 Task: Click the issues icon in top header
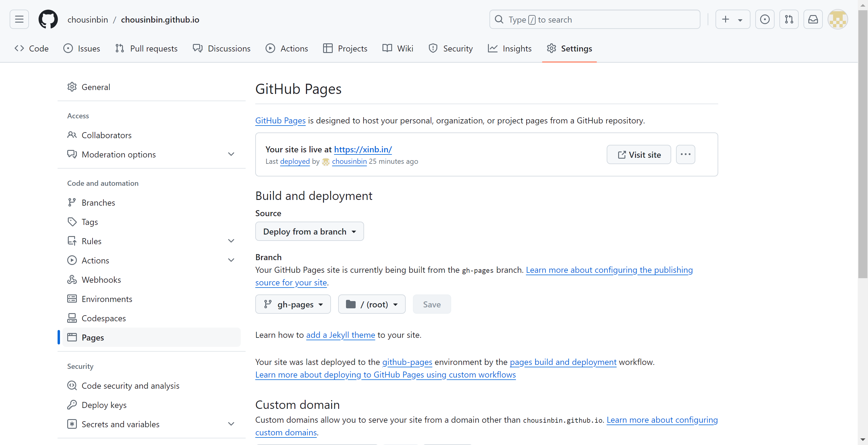pyautogui.click(x=765, y=20)
